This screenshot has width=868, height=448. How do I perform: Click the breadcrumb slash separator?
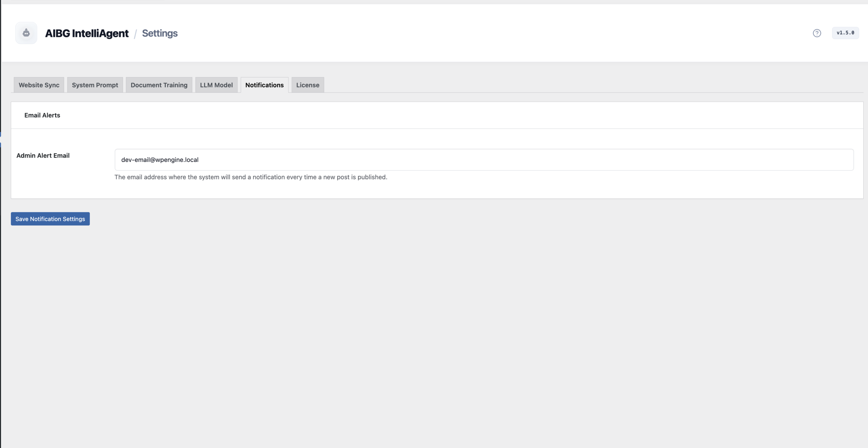[135, 34]
